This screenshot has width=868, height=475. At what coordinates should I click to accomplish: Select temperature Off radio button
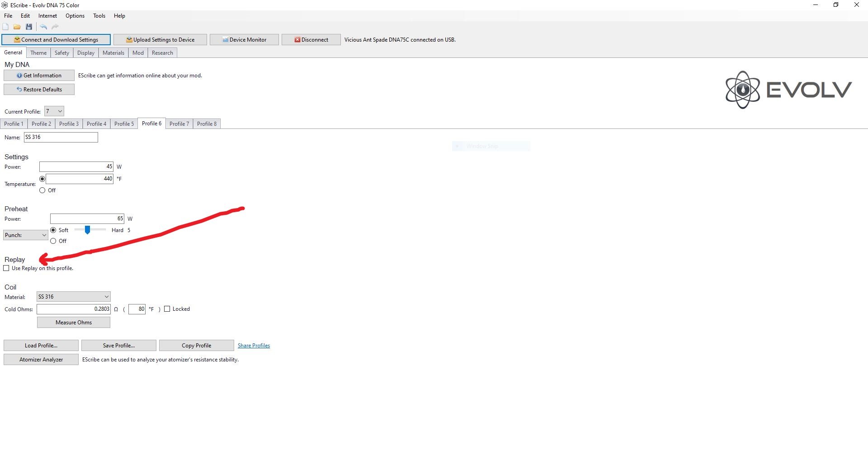(42, 190)
